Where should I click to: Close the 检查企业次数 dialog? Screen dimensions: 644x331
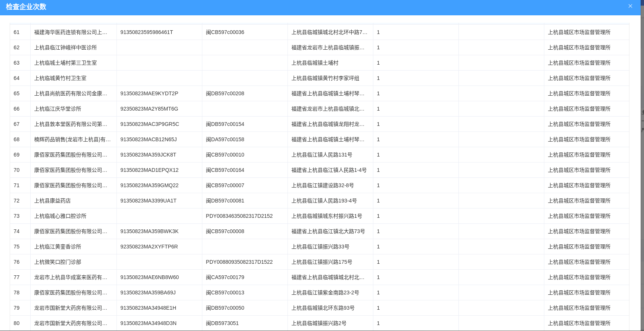point(630,6)
